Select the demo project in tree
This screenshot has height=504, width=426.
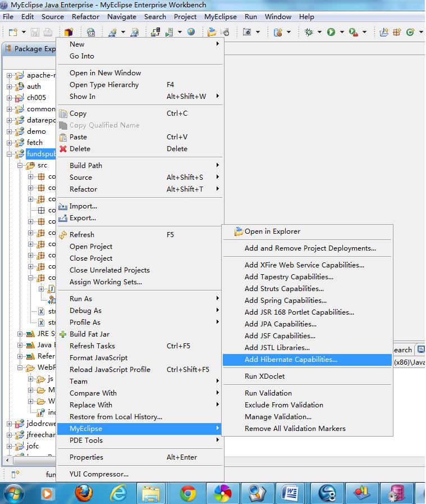[x=36, y=131]
